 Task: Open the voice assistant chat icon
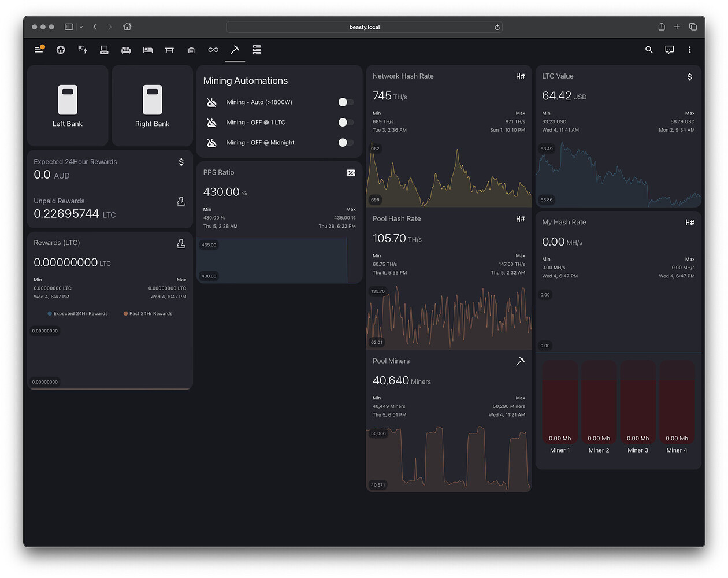(669, 50)
